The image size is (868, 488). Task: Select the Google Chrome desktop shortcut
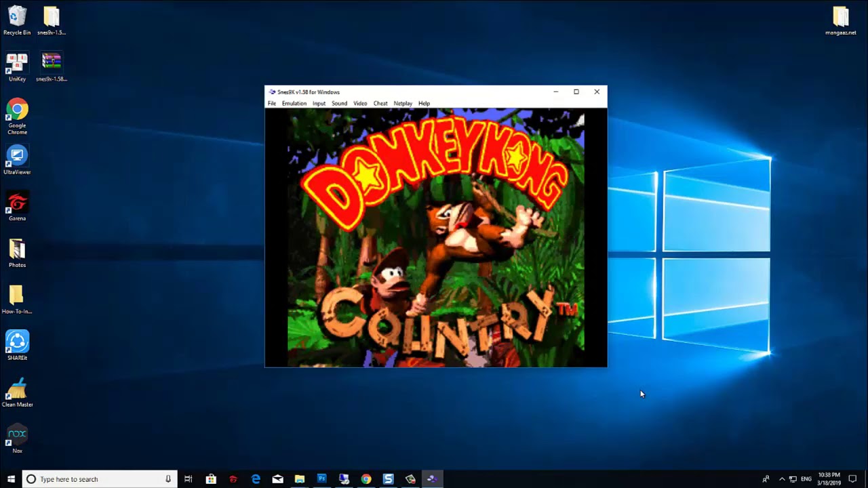[17, 117]
